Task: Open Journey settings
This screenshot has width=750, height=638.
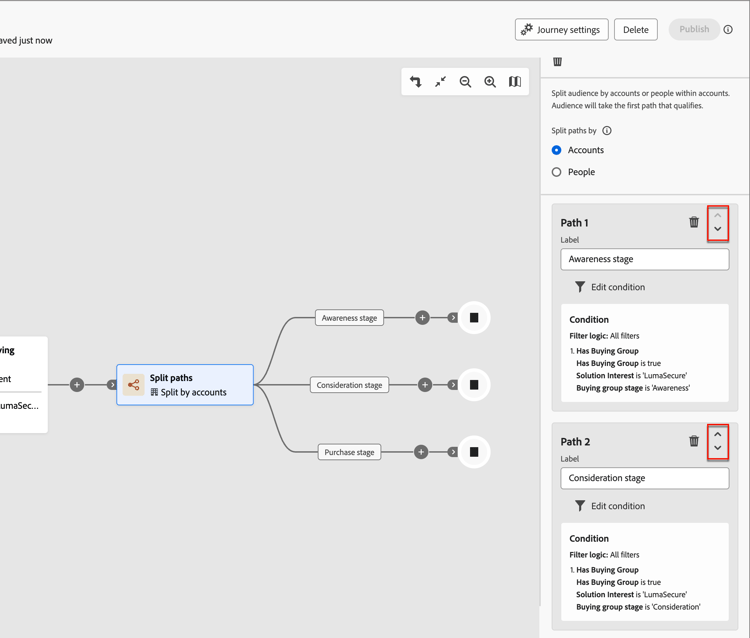Action: [562, 30]
